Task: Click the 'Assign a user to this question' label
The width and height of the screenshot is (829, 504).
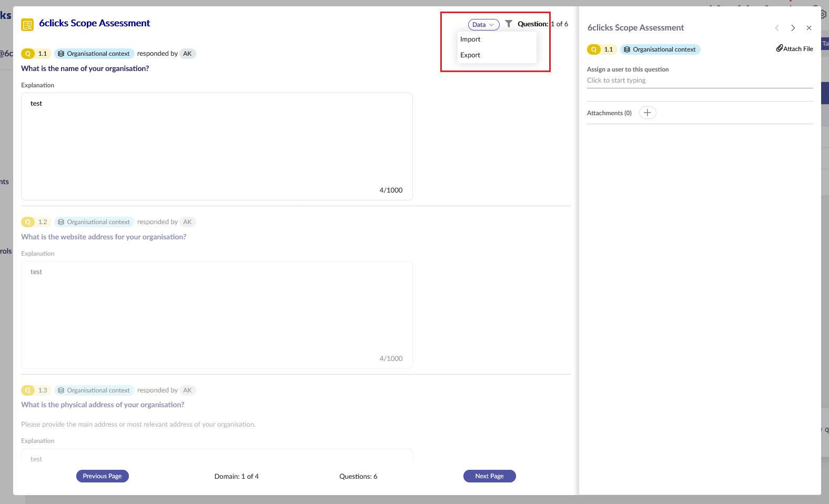Action: [x=628, y=69]
